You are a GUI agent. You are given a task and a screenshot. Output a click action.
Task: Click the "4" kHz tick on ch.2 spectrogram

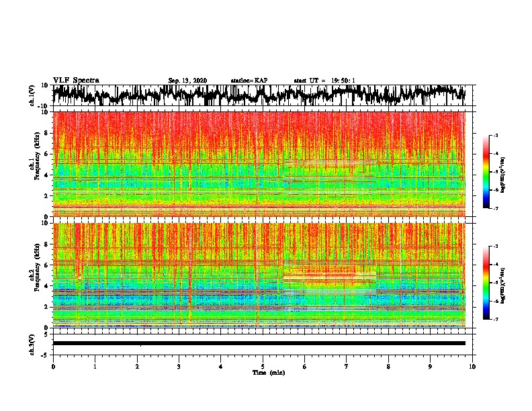point(46,286)
